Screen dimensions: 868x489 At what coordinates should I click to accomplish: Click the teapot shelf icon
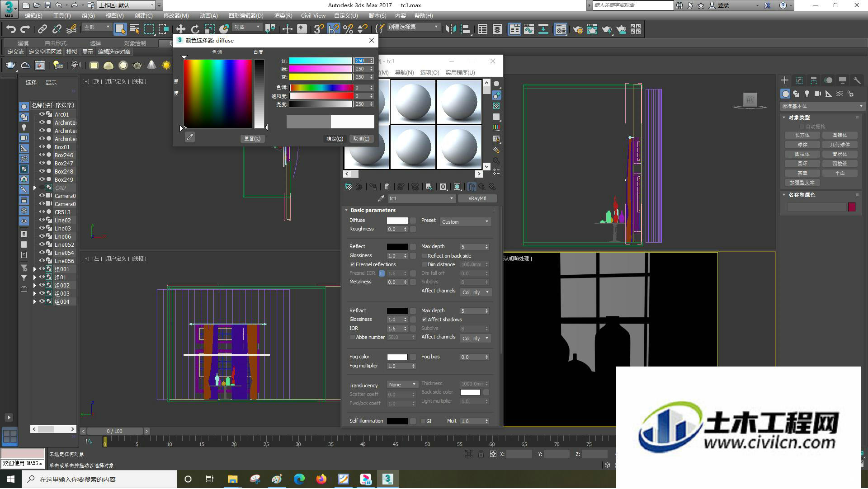click(x=10, y=66)
